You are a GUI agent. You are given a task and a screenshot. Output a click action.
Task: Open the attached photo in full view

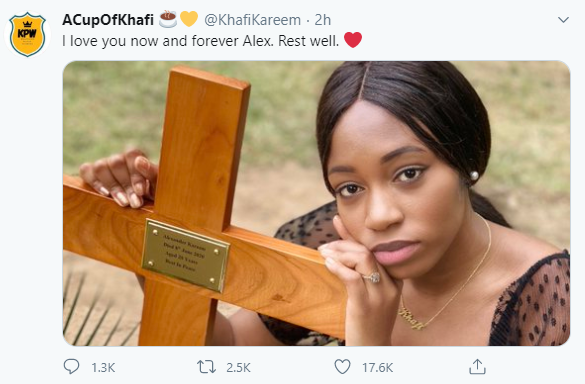(316, 203)
